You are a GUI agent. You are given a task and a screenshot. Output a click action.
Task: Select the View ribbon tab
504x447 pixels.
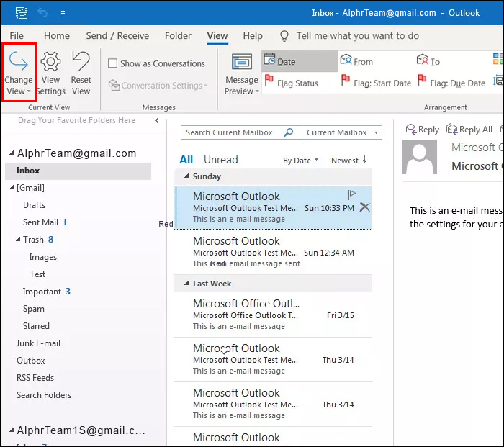pos(217,35)
